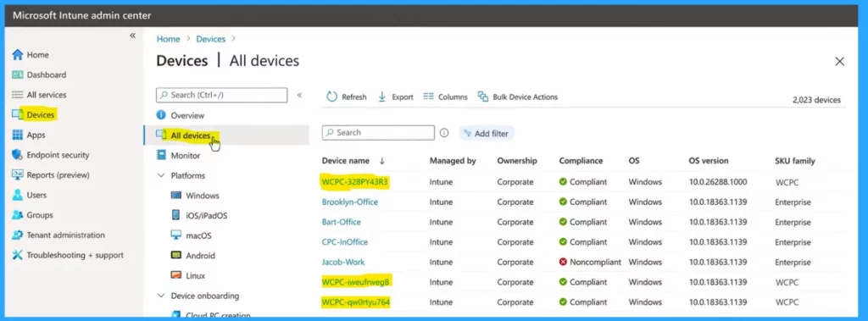Collapse the Platforms section
Image resolution: width=868 pixels, height=321 pixels.
(161, 175)
